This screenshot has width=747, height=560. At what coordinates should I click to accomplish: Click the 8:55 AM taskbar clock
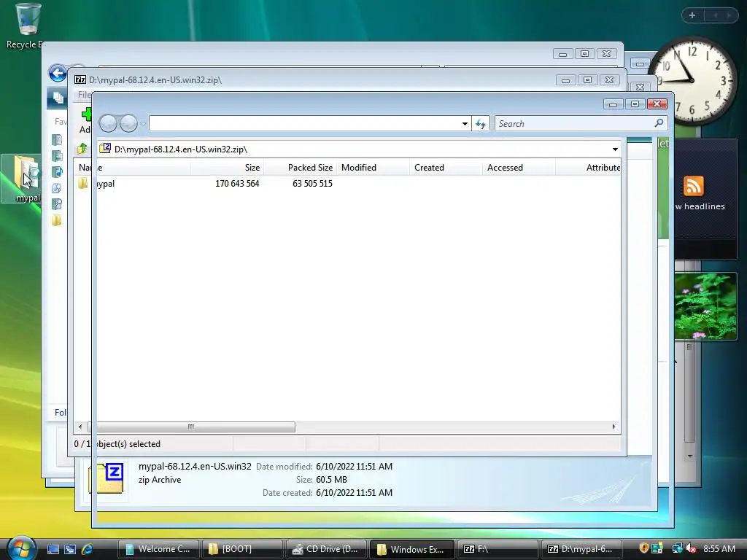pos(719,548)
